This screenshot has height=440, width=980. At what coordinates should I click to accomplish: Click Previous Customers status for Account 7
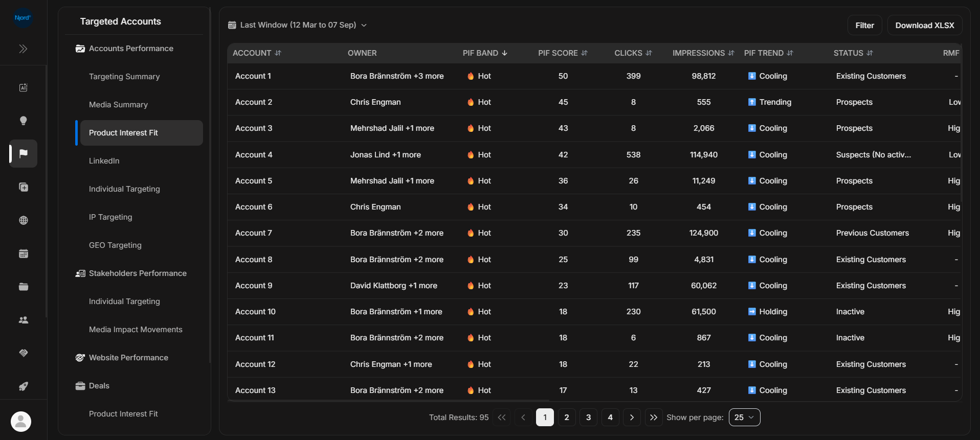coord(872,233)
